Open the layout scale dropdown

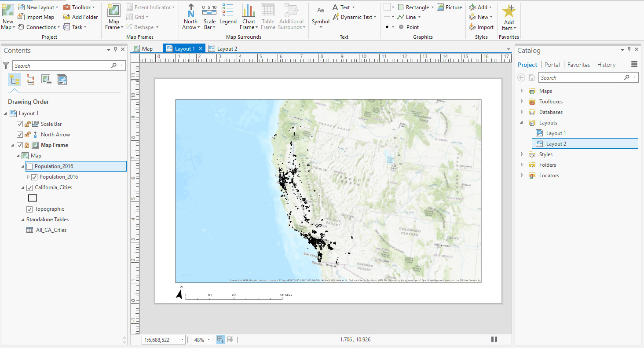pyautogui.click(x=182, y=339)
